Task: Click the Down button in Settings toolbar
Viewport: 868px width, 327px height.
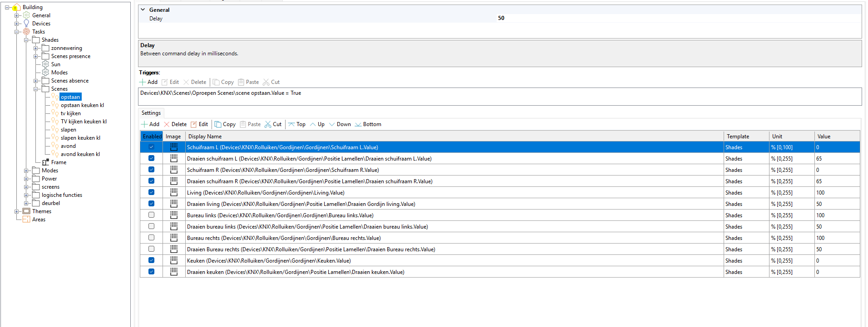Action: (x=340, y=124)
